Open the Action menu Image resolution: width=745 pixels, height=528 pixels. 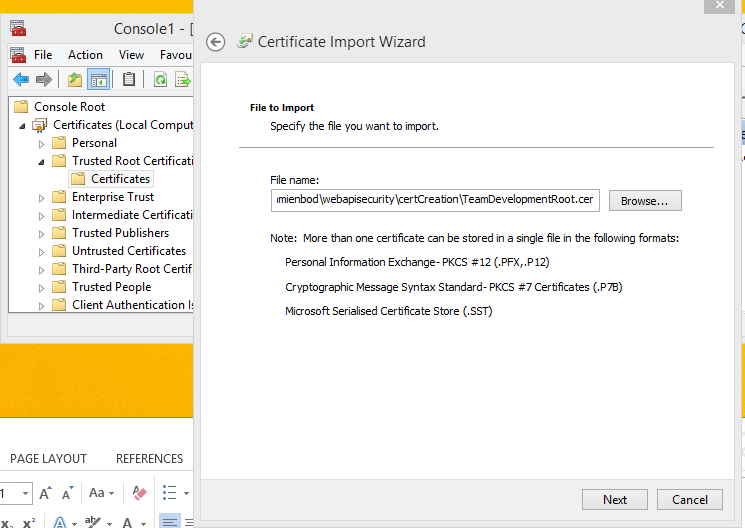coord(85,55)
